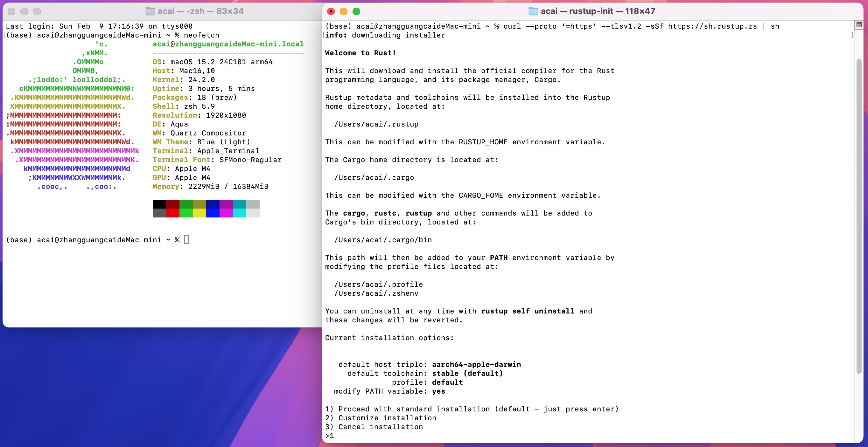Click the 'acai — rustup-init — 118×47' window title

pos(598,11)
